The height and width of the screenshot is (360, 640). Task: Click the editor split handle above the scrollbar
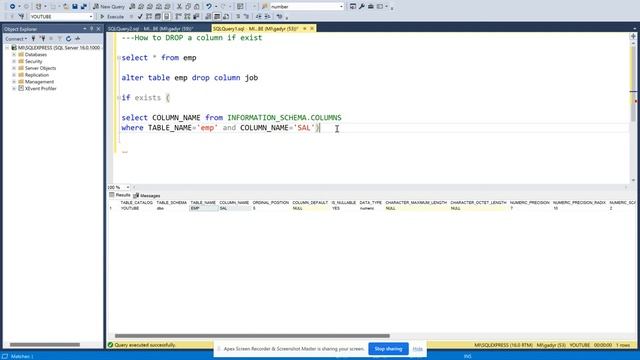coord(633,36)
